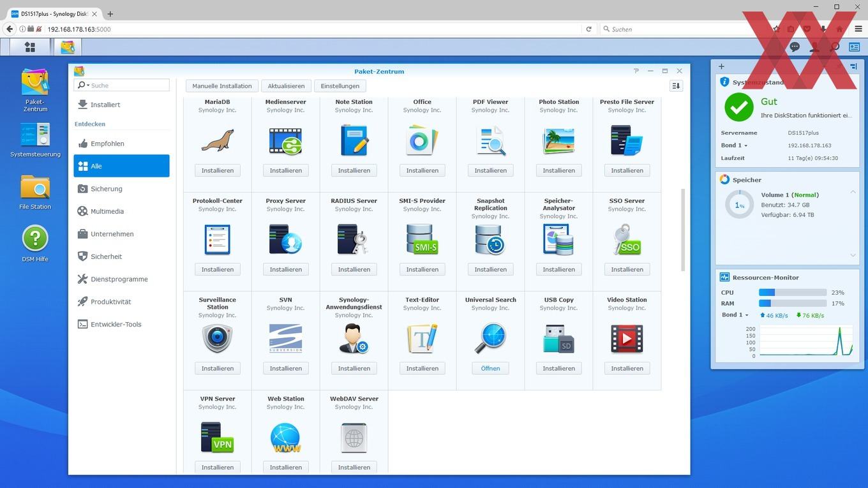Viewport: 868px width, 488px height.
Task: Open the Entwickler-Tools category
Action: 121,324
